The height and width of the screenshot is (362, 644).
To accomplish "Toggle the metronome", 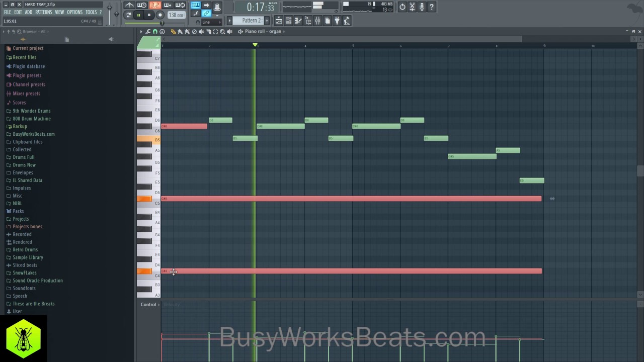I will (x=130, y=6).
